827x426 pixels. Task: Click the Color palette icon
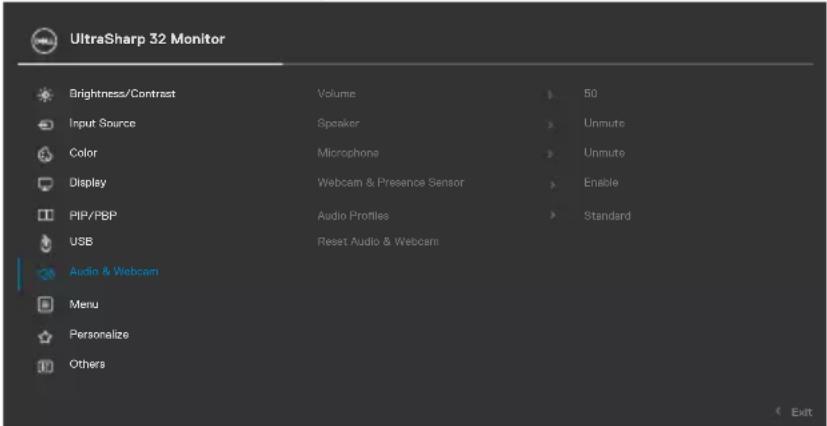(x=45, y=154)
